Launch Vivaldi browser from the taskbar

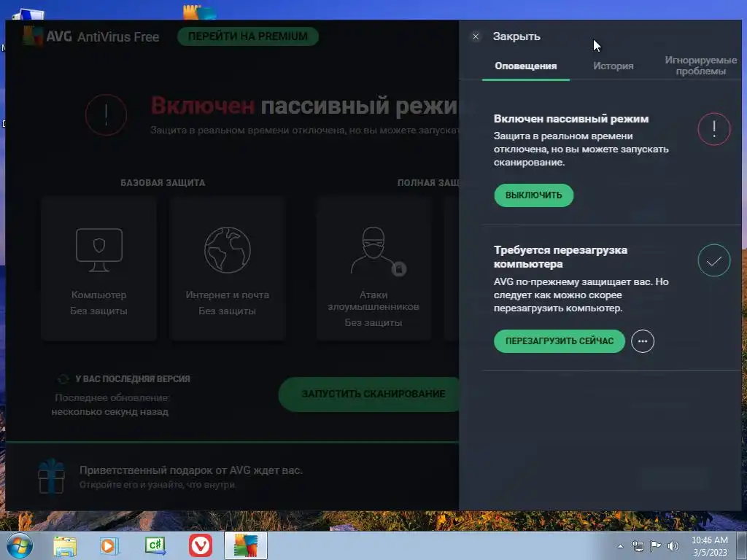[x=201, y=545]
